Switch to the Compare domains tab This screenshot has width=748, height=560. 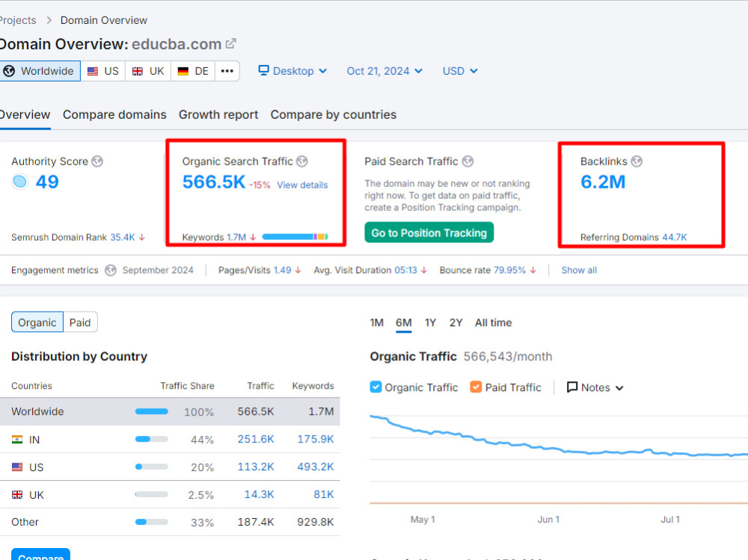click(114, 115)
